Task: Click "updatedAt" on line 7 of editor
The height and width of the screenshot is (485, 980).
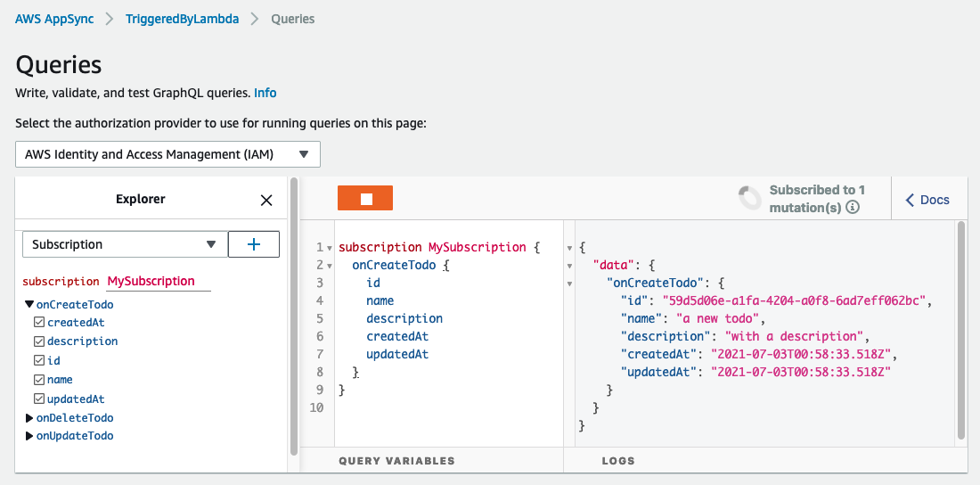Action: (x=397, y=354)
